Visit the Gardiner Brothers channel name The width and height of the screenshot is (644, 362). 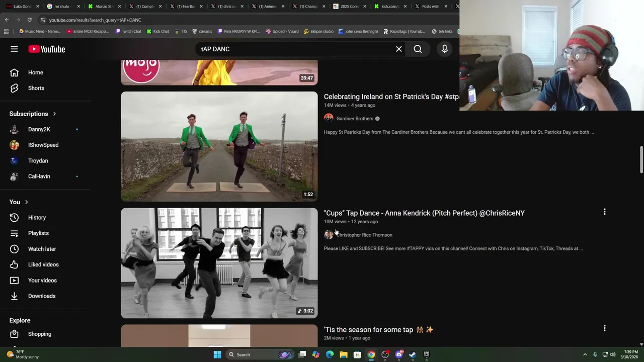click(355, 119)
